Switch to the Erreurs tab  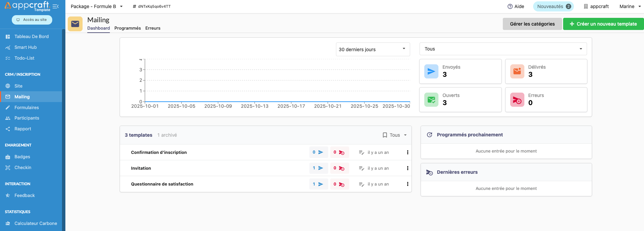pyautogui.click(x=153, y=28)
